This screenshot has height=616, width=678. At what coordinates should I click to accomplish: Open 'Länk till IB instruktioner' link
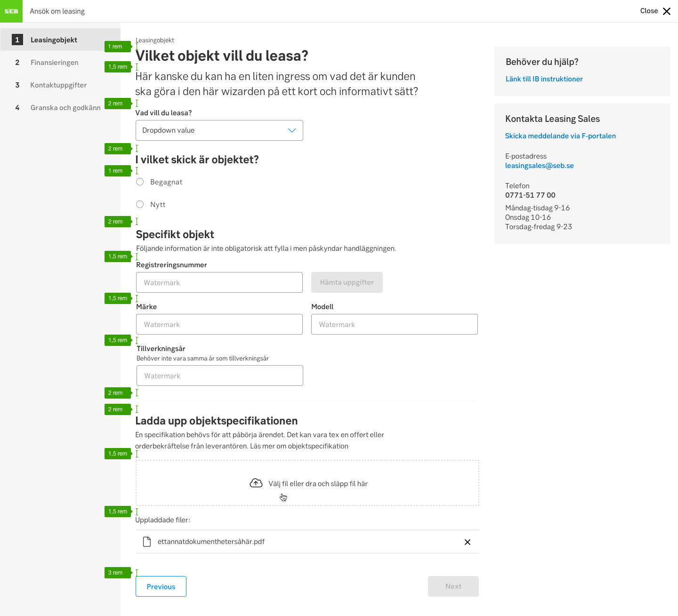[x=544, y=79]
